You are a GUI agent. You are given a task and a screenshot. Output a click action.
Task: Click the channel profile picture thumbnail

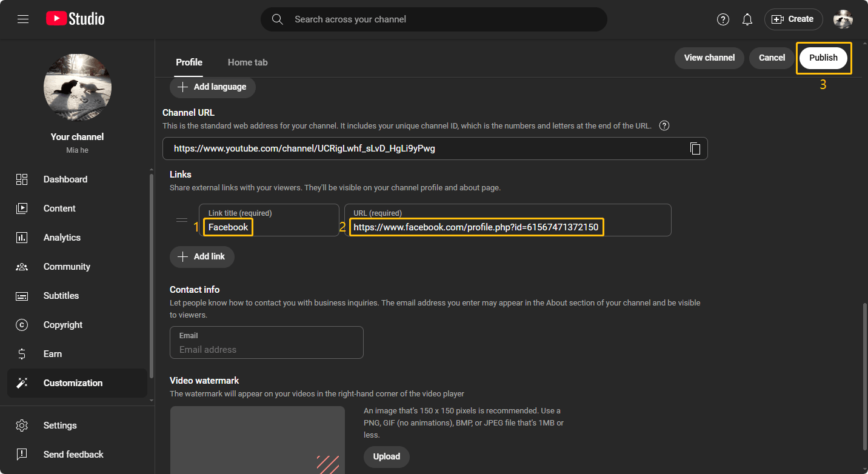coord(78,87)
